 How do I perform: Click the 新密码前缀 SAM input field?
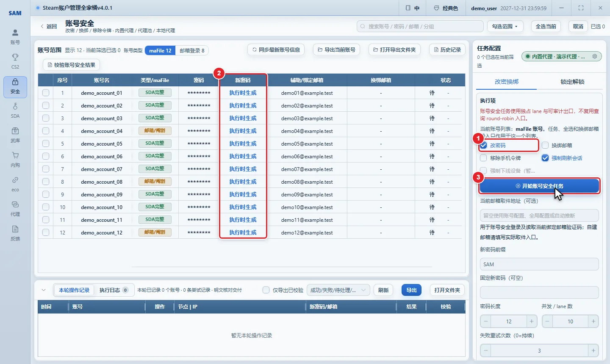(x=539, y=264)
